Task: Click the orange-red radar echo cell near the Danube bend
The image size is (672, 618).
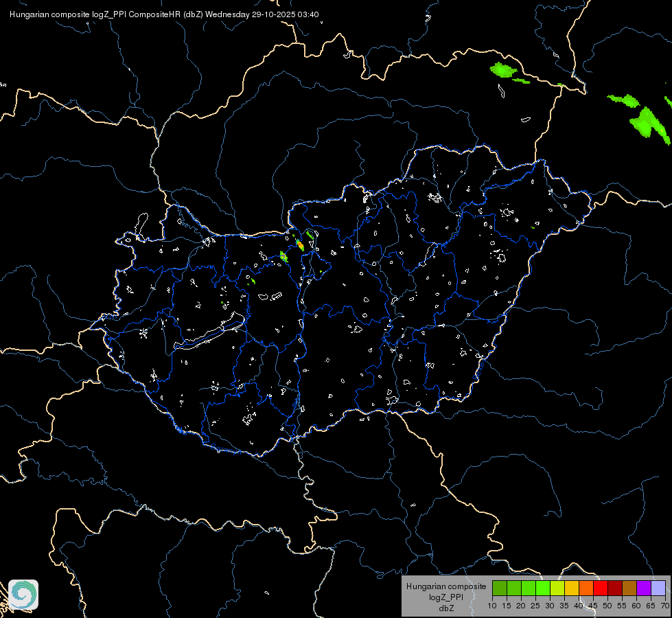Action: pyautogui.click(x=300, y=245)
